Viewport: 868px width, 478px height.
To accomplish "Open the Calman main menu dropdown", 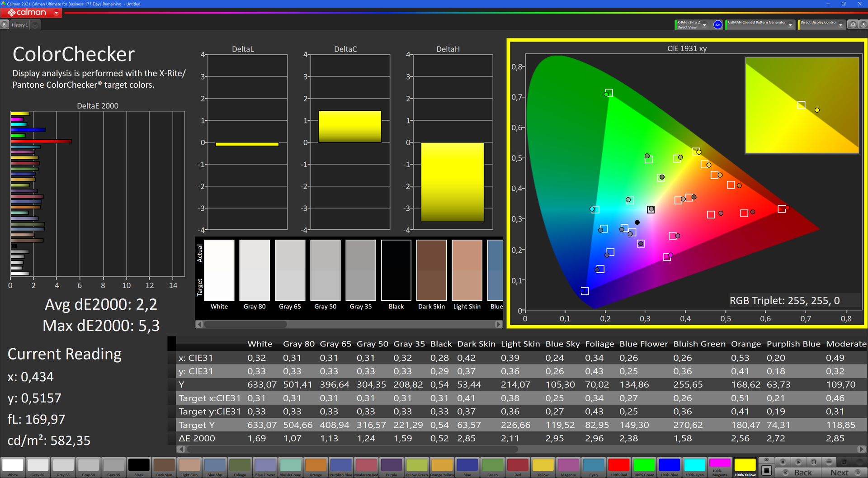I will (x=56, y=13).
